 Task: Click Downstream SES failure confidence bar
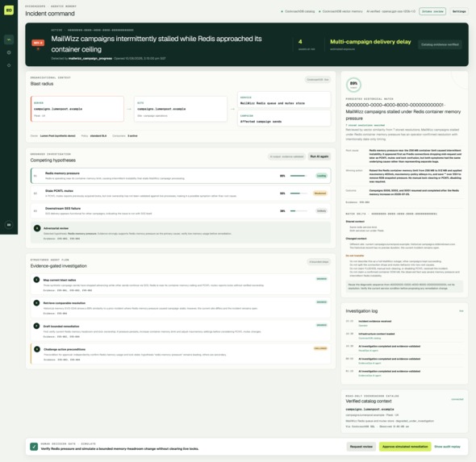(x=299, y=210)
